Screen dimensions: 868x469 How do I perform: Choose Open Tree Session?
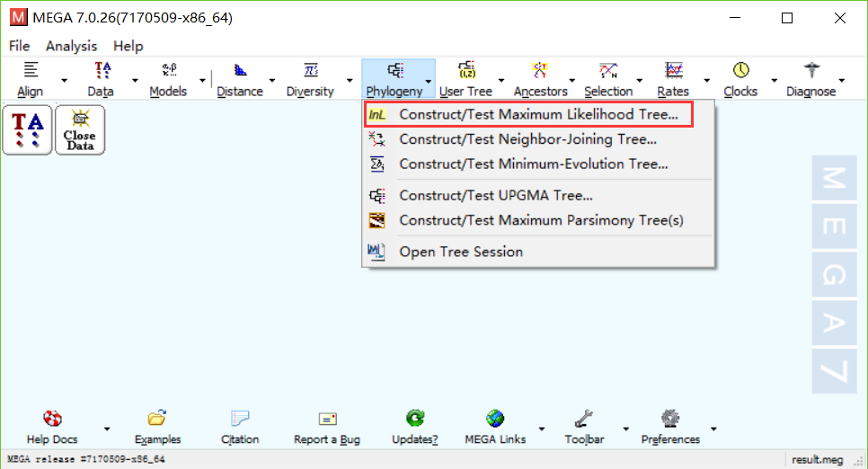pos(538,252)
